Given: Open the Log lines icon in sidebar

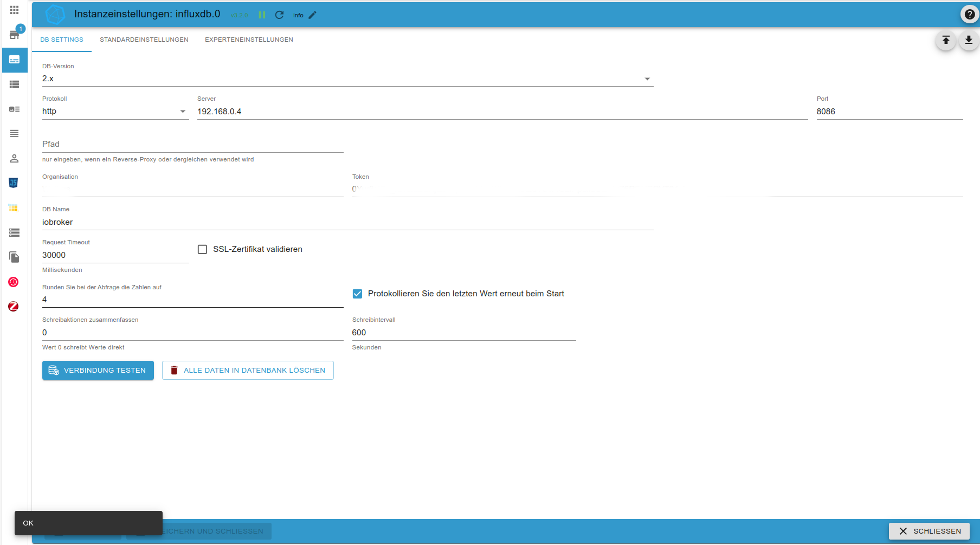Looking at the screenshot, I should tap(15, 133).
